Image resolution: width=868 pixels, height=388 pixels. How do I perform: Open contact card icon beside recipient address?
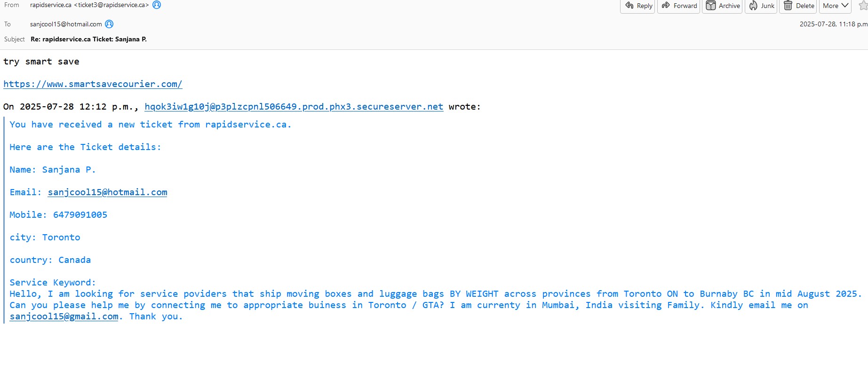tap(109, 24)
